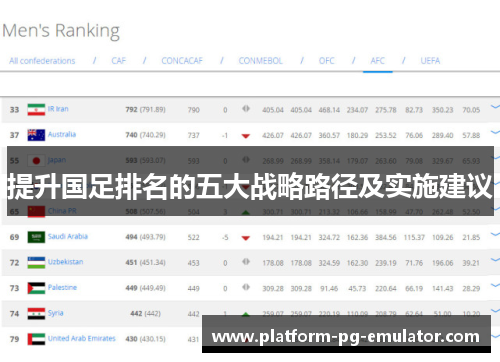Click the United Arab Emirates flag icon

[36, 339]
